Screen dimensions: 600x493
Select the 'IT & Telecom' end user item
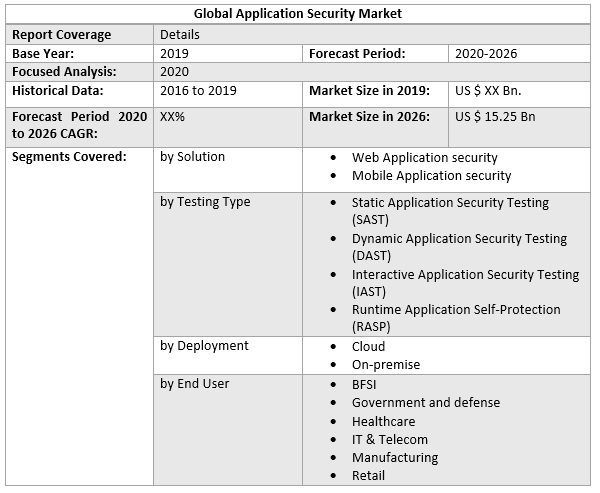389,439
